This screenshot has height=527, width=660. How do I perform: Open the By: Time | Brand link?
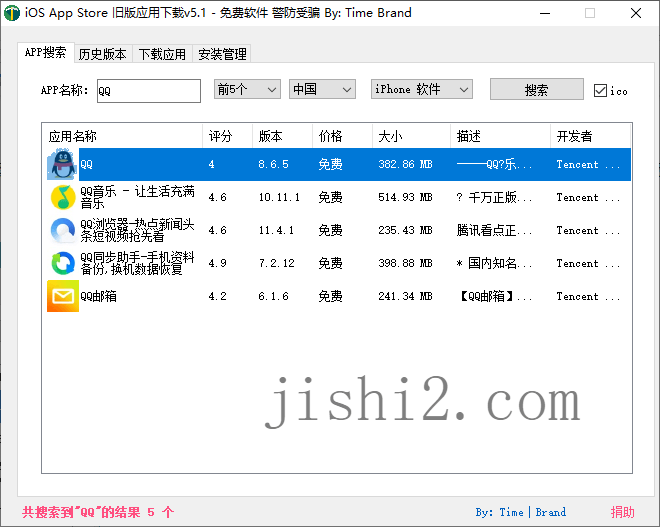[521, 512]
